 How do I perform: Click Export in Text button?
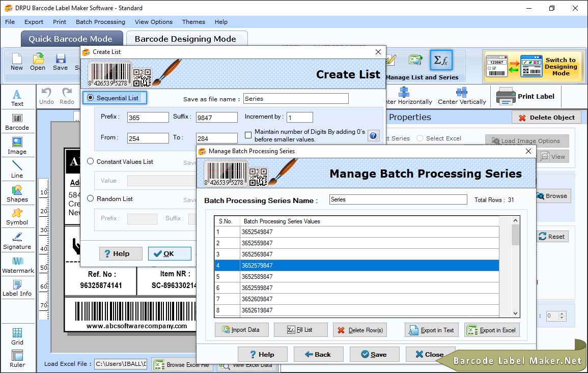[432, 330]
